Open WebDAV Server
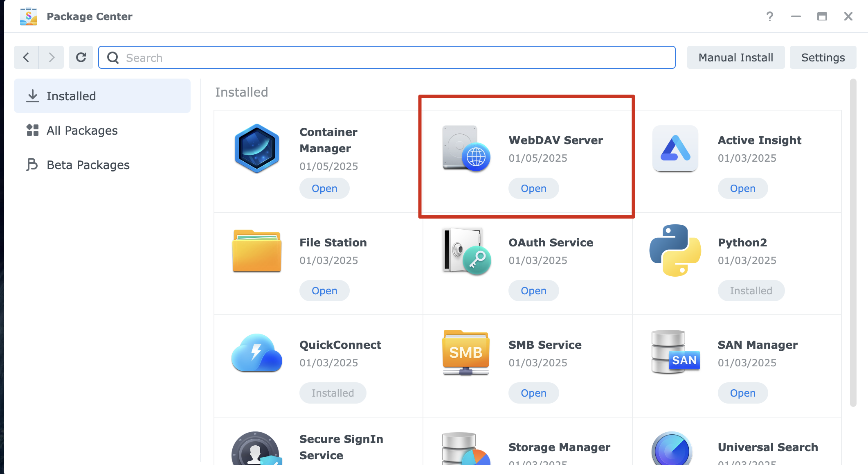The width and height of the screenshot is (868, 474). pos(534,188)
